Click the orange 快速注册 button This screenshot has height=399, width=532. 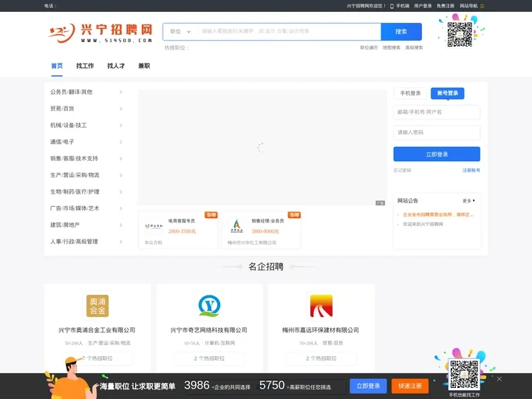point(410,386)
